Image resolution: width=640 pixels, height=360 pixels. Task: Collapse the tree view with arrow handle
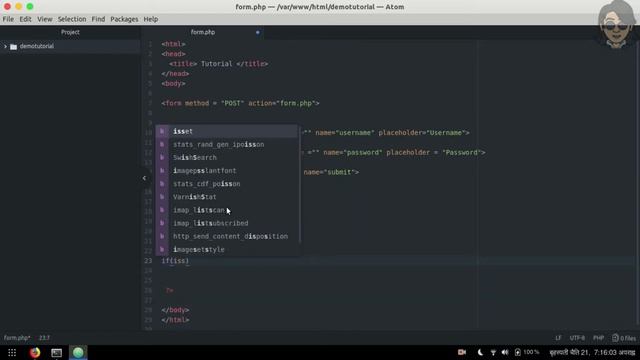144,178
